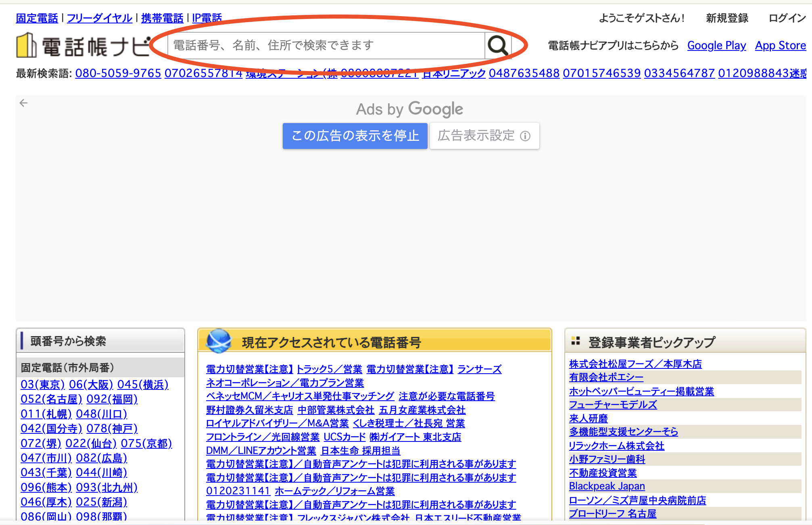Click the 新規登録 link

click(727, 18)
